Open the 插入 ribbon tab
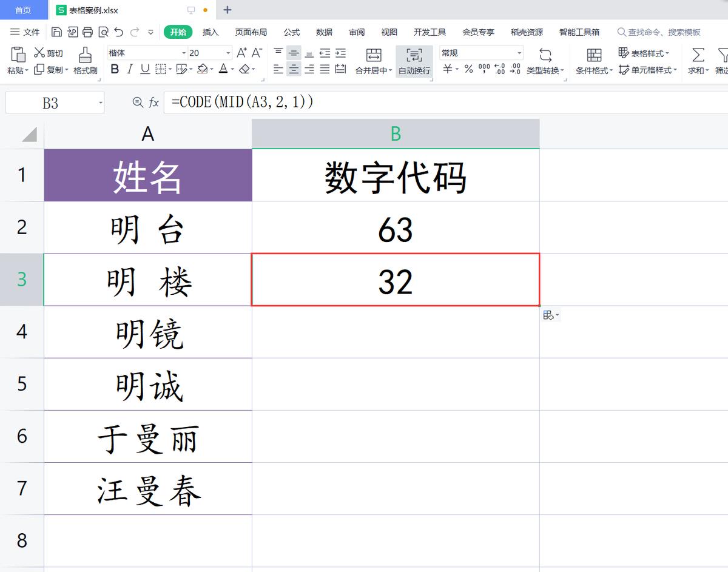The height and width of the screenshot is (572, 728). click(x=211, y=32)
